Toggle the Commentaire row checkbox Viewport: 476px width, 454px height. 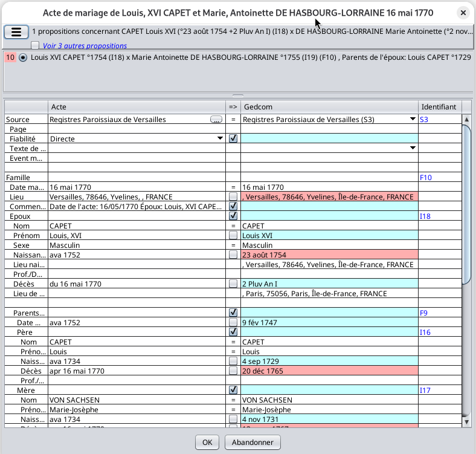click(233, 207)
